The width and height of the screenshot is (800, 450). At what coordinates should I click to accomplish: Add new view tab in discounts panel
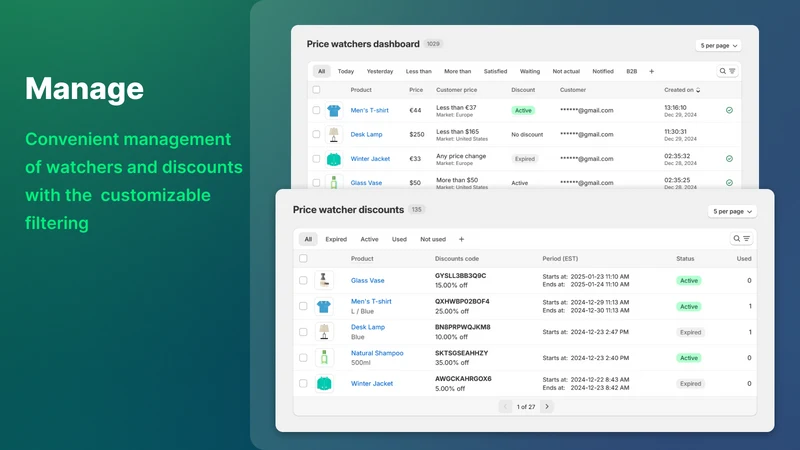tap(461, 239)
